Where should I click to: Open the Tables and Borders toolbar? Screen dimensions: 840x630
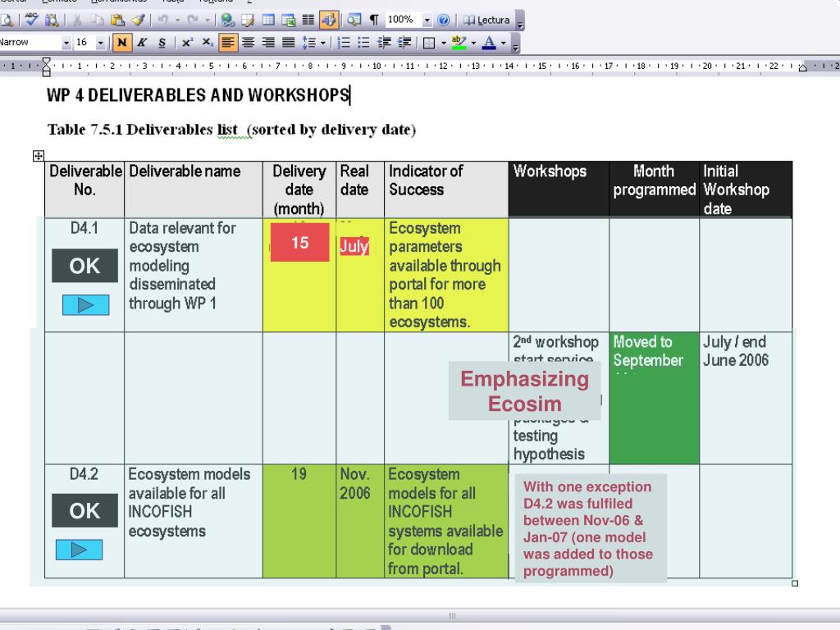click(x=248, y=21)
